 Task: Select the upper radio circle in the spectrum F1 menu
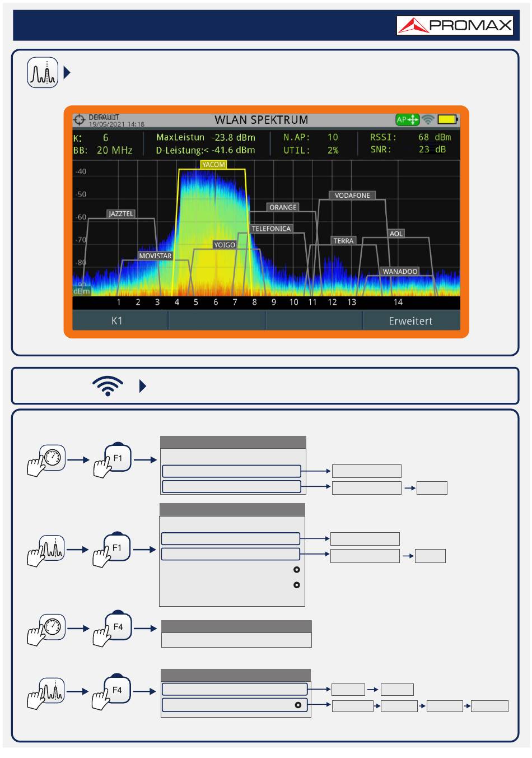tap(297, 570)
